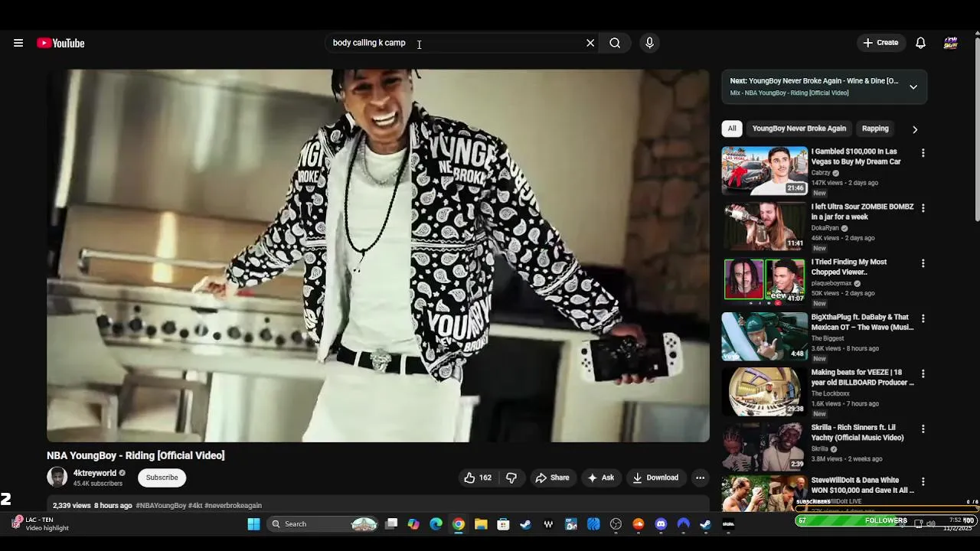Subscribe to 4ktreyworld
This screenshot has height=551, width=980.
[162, 478]
